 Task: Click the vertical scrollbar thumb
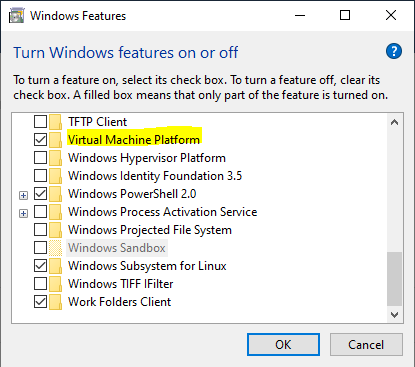click(395, 279)
